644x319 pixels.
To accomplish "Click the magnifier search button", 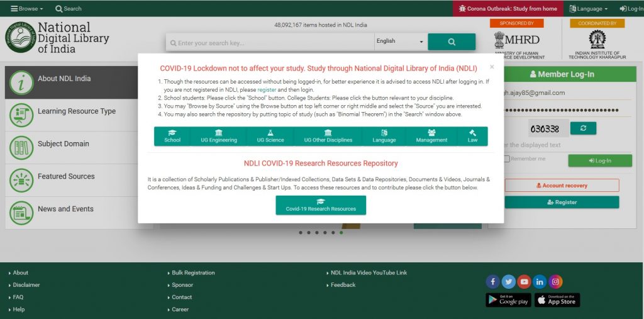I will coord(452,42).
